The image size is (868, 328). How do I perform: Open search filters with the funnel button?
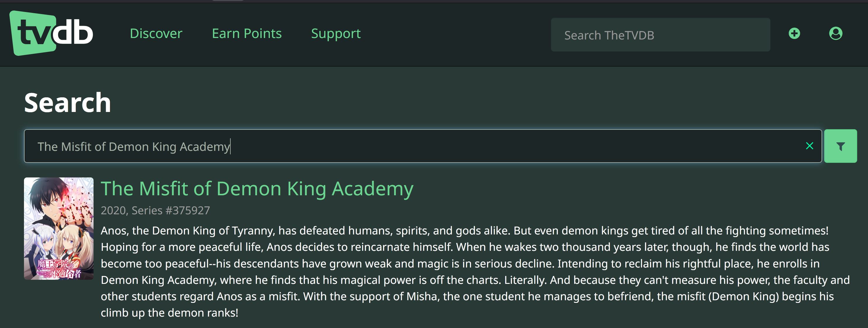click(x=840, y=146)
